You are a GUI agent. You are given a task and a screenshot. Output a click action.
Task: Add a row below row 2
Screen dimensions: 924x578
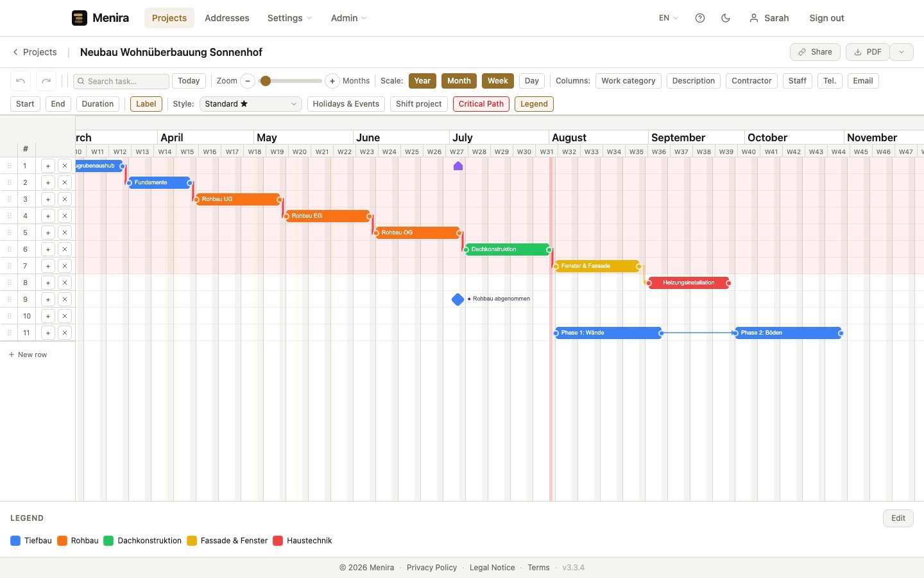[48, 182]
